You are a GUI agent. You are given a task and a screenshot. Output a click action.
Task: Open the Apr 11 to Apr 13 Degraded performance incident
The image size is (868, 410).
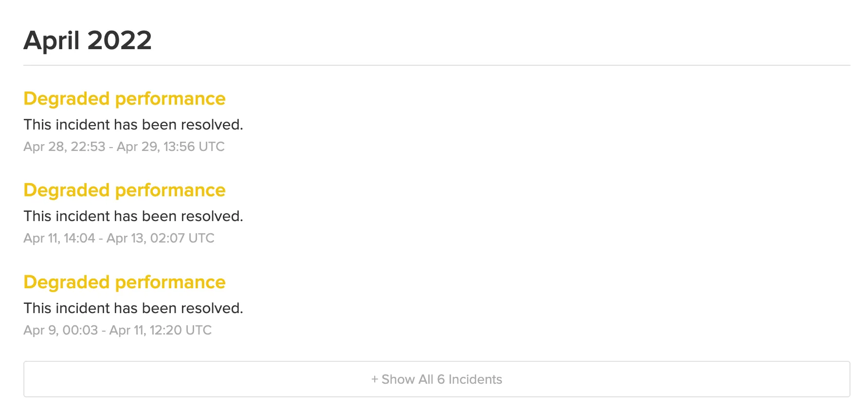pyautogui.click(x=125, y=190)
